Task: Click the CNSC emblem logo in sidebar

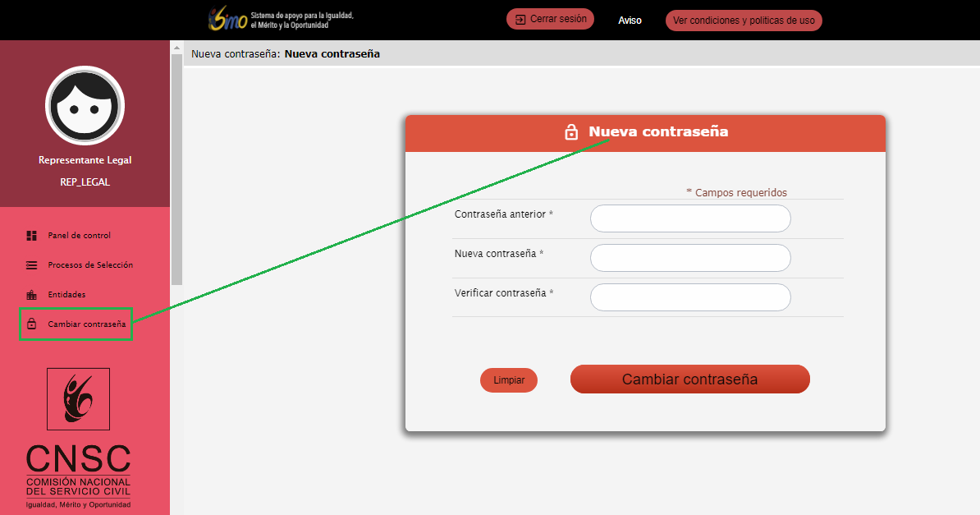Action: pyautogui.click(x=78, y=399)
